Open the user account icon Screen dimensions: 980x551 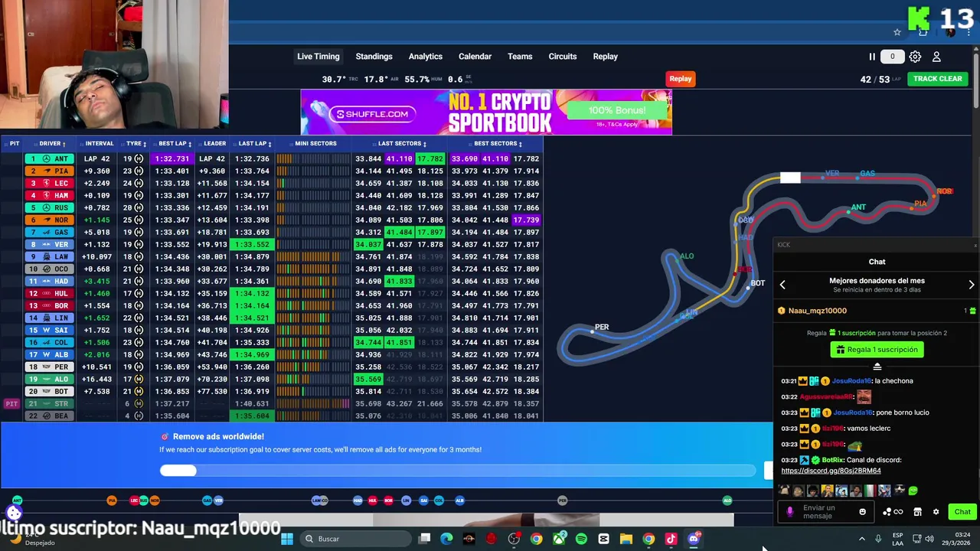(x=936, y=57)
